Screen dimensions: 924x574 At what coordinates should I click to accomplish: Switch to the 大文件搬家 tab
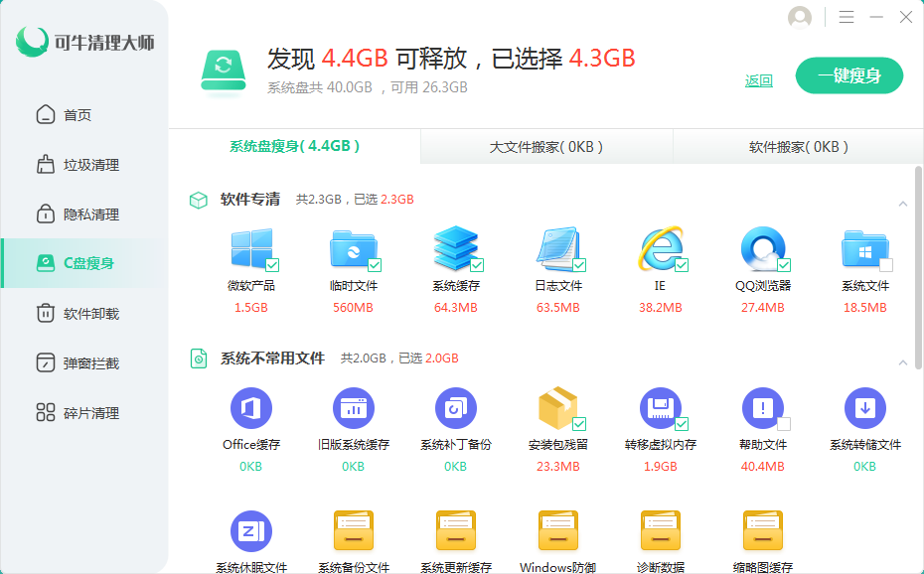click(546, 147)
